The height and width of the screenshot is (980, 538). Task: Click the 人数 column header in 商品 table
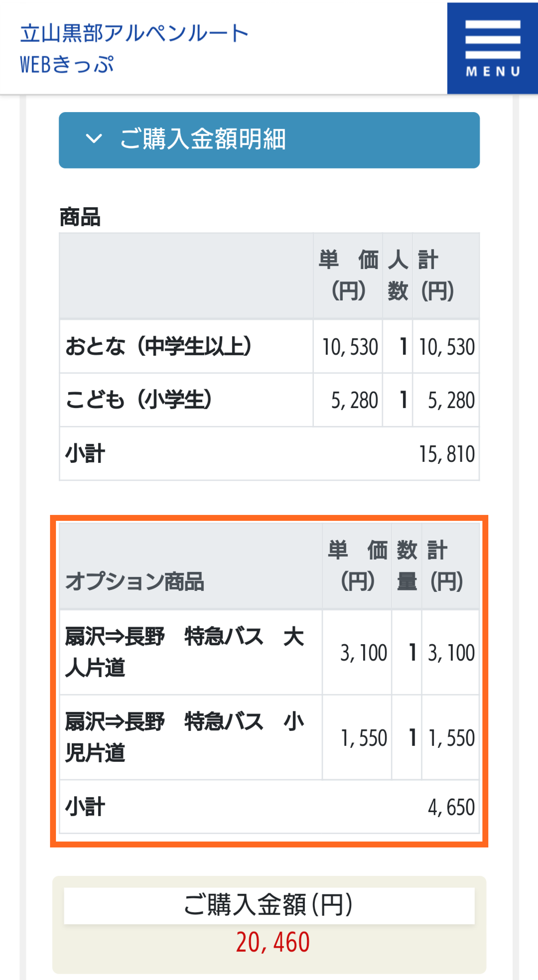(x=398, y=275)
